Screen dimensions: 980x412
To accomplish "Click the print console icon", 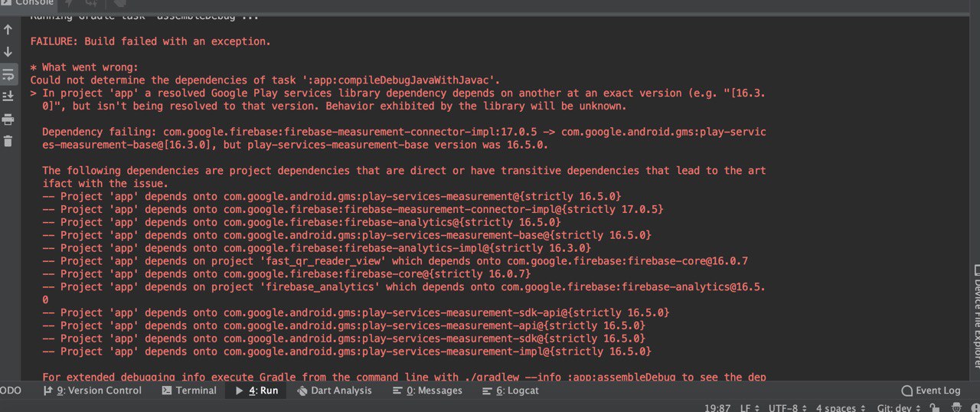I will (x=8, y=119).
